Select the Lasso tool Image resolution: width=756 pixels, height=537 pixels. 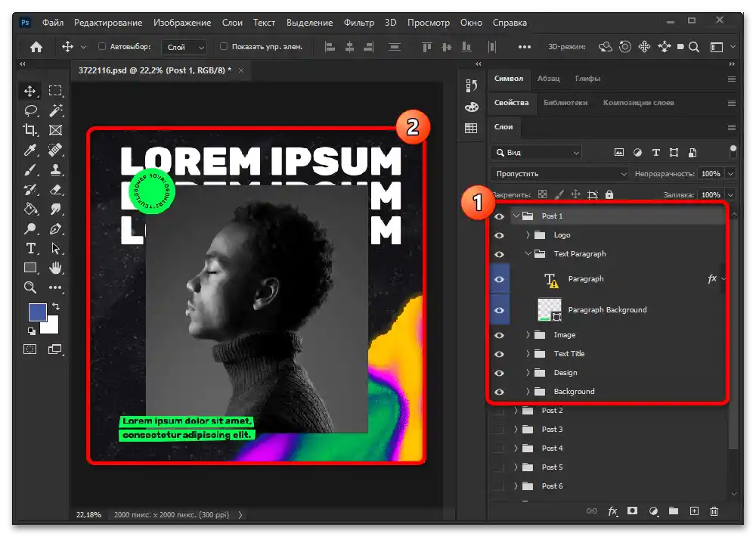(x=30, y=110)
